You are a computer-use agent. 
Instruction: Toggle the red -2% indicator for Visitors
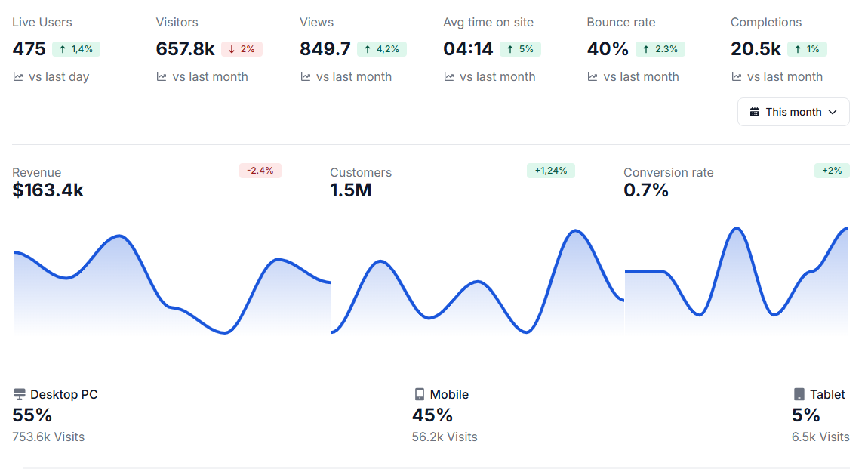click(x=242, y=48)
